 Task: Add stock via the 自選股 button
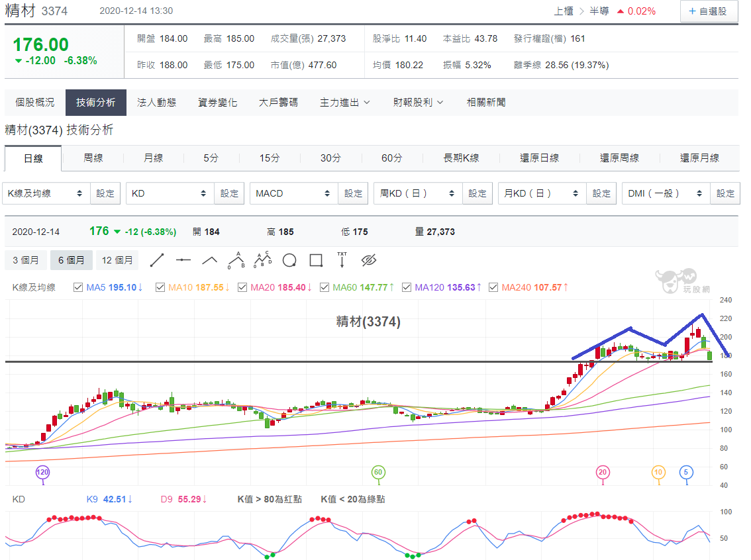(708, 11)
